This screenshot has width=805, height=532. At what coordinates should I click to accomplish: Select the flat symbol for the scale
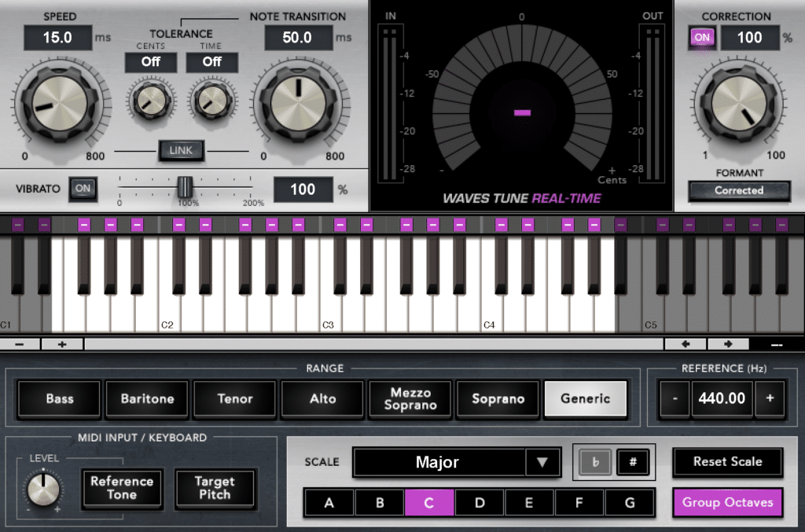pyautogui.click(x=595, y=462)
